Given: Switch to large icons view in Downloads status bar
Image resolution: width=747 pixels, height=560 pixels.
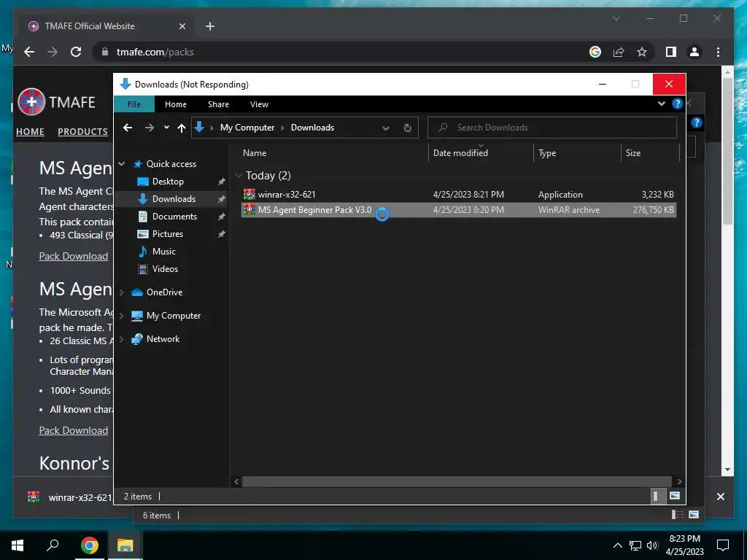Looking at the screenshot, I should coord(675,496).
